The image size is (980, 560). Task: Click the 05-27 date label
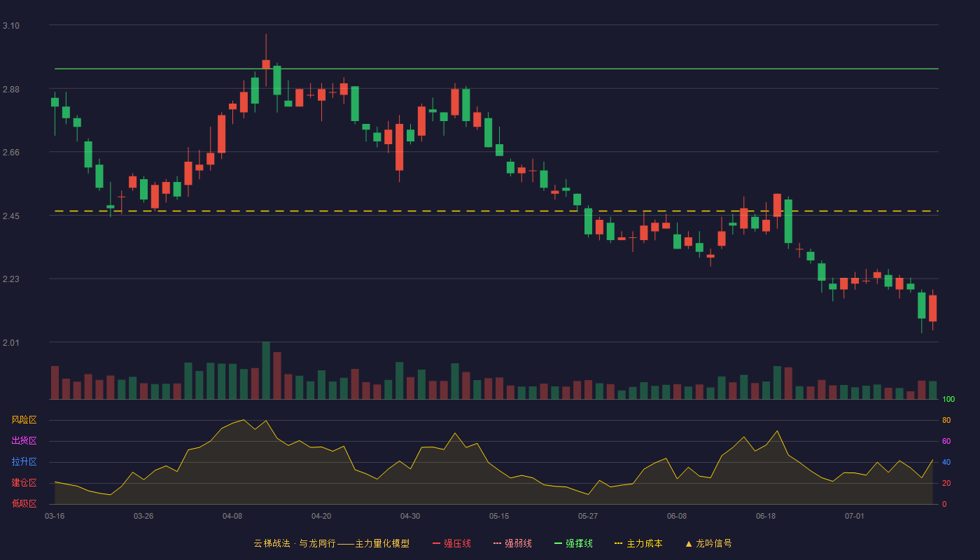[588, 516]
